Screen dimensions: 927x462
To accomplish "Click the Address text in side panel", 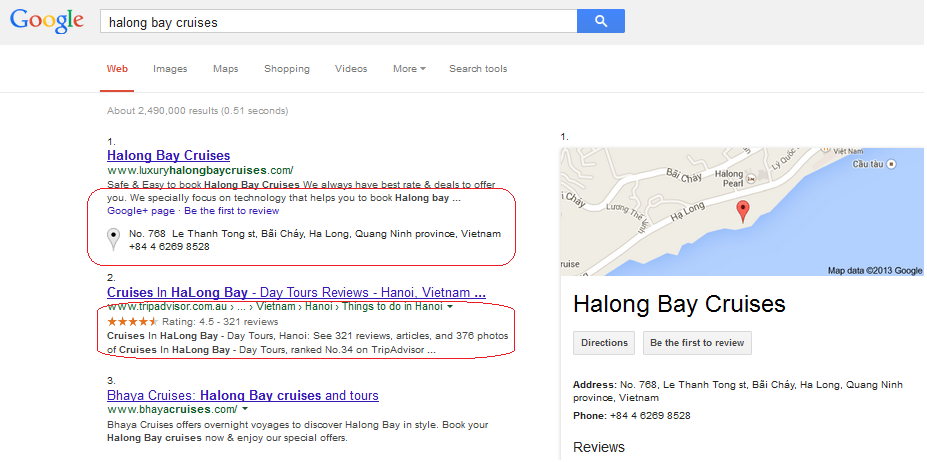I will [738, 391].
